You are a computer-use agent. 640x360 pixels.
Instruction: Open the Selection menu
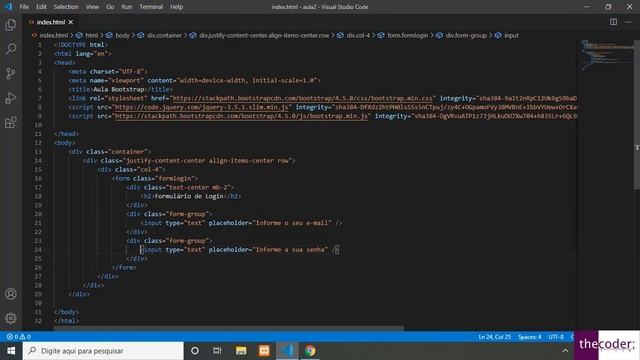[x=66, y=7]
